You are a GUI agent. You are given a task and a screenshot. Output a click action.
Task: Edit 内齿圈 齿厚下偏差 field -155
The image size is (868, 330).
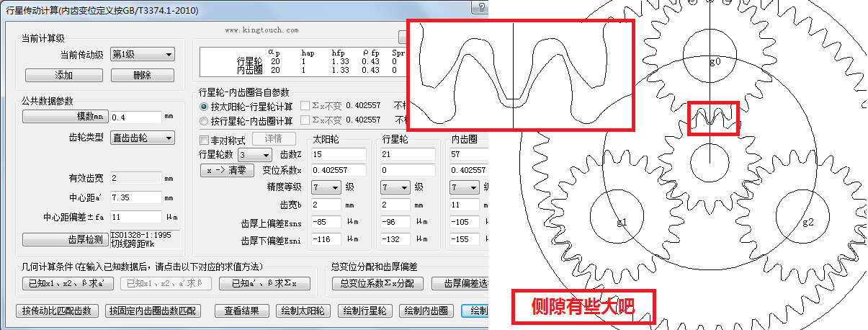[x=464, y=239]
